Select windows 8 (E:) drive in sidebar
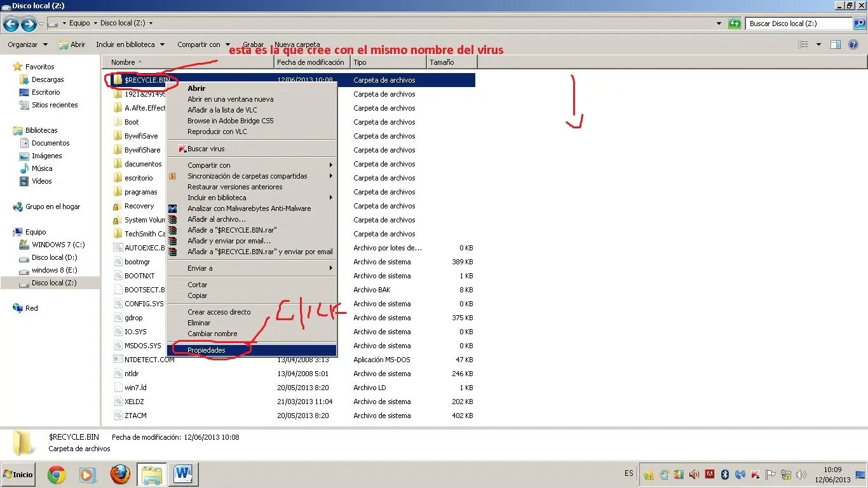Screen dimensions: 868x488 tap(54, 270)
